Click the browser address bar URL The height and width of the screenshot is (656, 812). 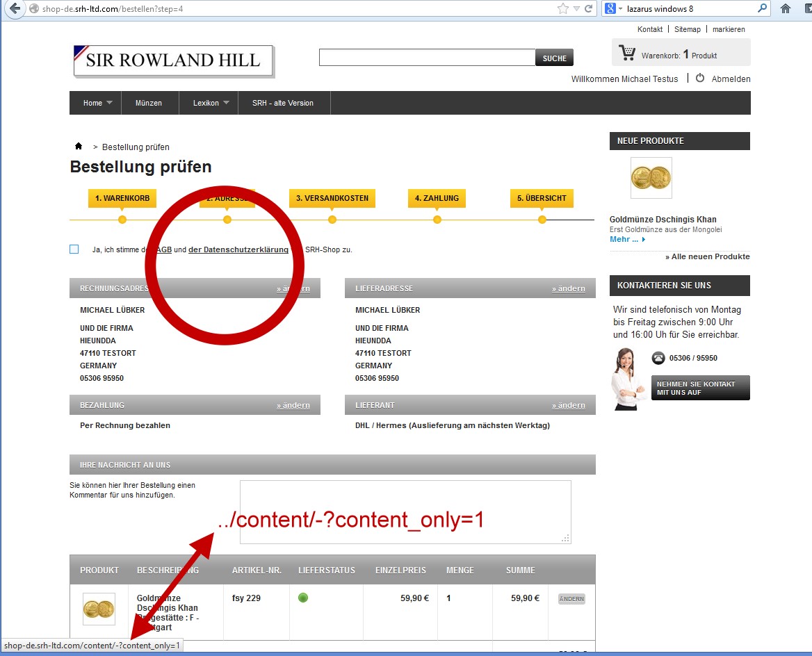coord(113,9)
